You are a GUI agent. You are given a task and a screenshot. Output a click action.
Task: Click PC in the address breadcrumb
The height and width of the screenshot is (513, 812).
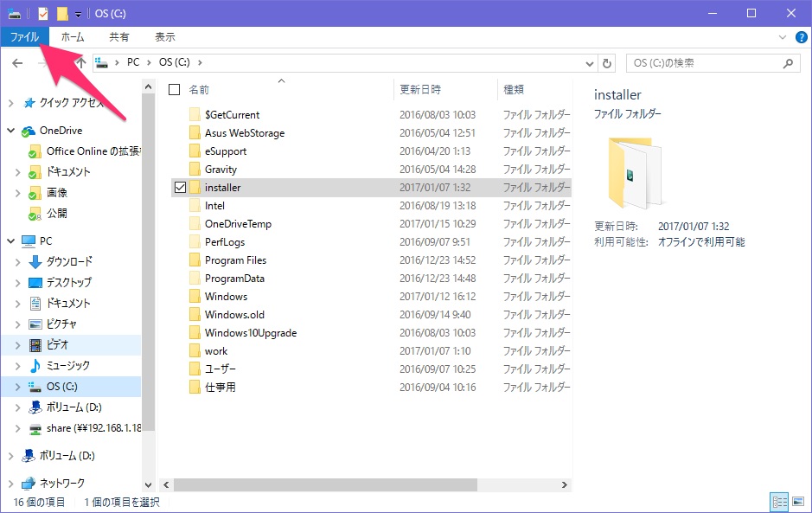(x=133, y=62)
